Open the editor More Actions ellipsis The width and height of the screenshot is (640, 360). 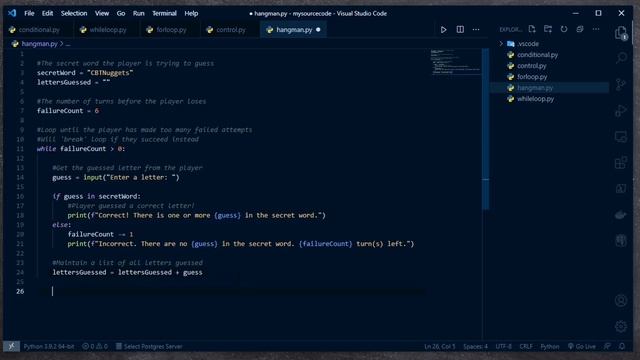(x=476, y=29)
